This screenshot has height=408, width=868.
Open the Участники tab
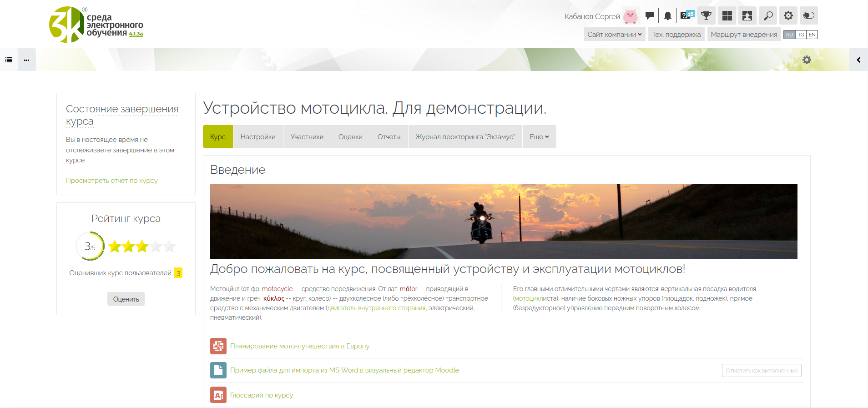[x=307, y=136]
